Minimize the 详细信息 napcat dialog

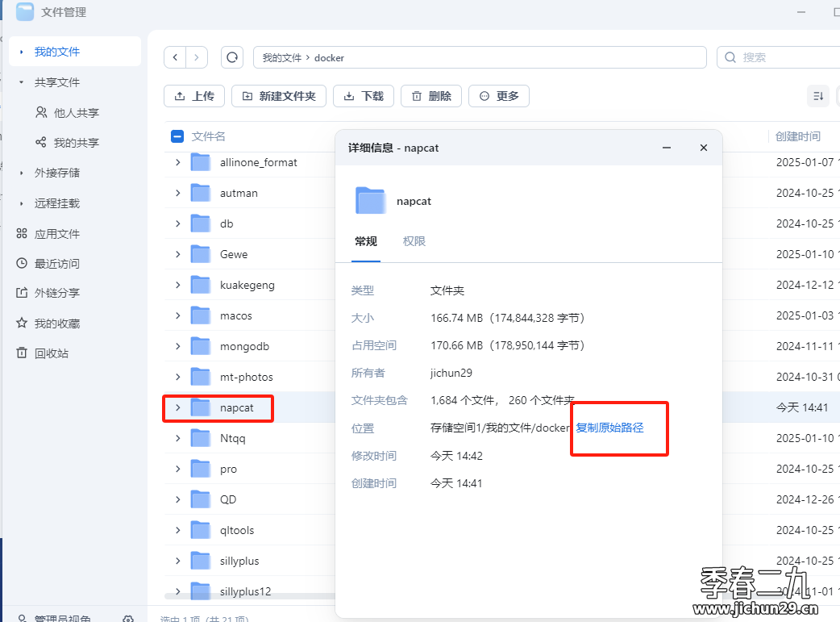click(x=667, y=148)
